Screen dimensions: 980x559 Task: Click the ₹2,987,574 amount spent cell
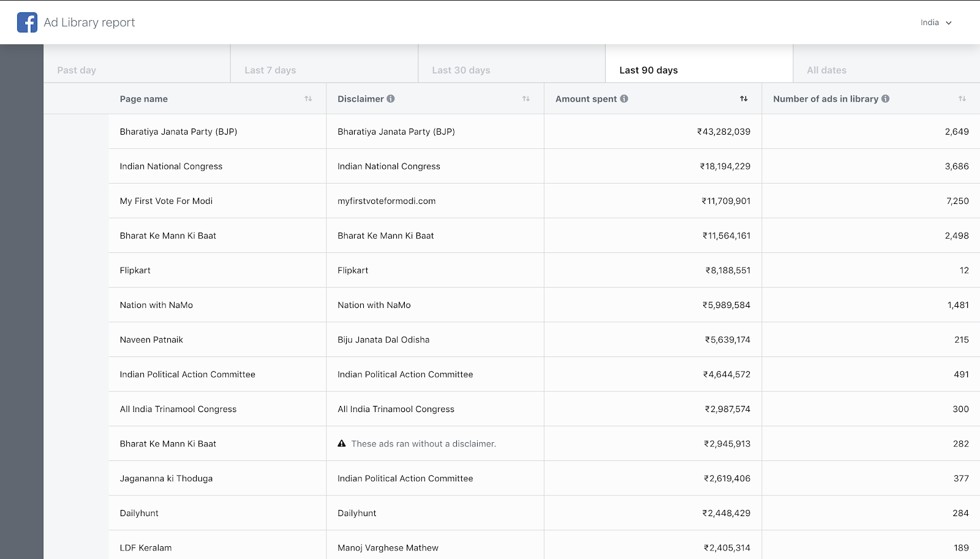(728, 409)
